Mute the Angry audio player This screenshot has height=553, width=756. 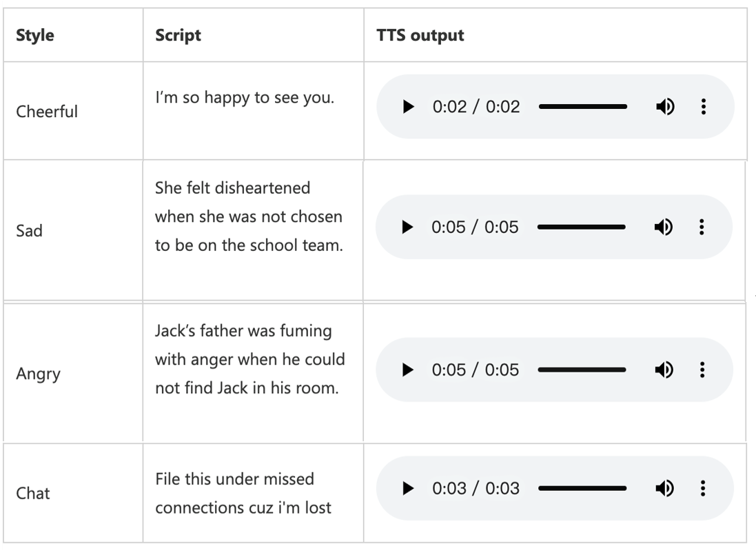664,370
